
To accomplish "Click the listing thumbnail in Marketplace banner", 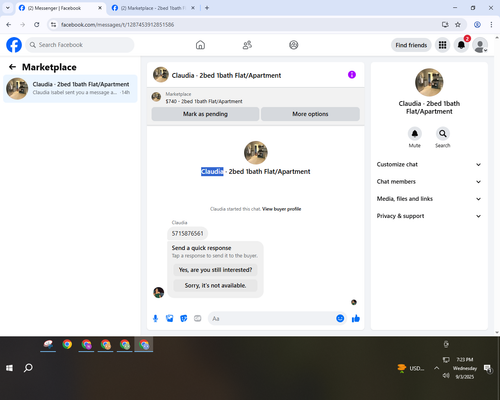I will click(156, 97).
